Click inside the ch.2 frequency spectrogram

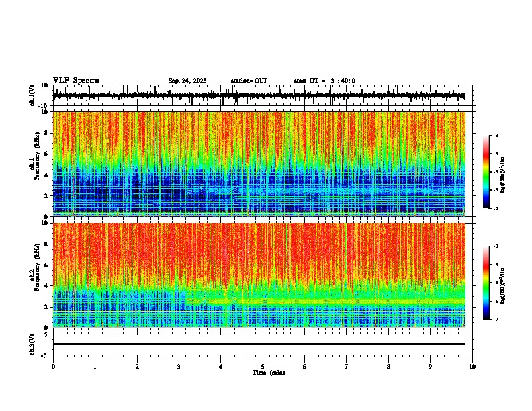point(259,275)
